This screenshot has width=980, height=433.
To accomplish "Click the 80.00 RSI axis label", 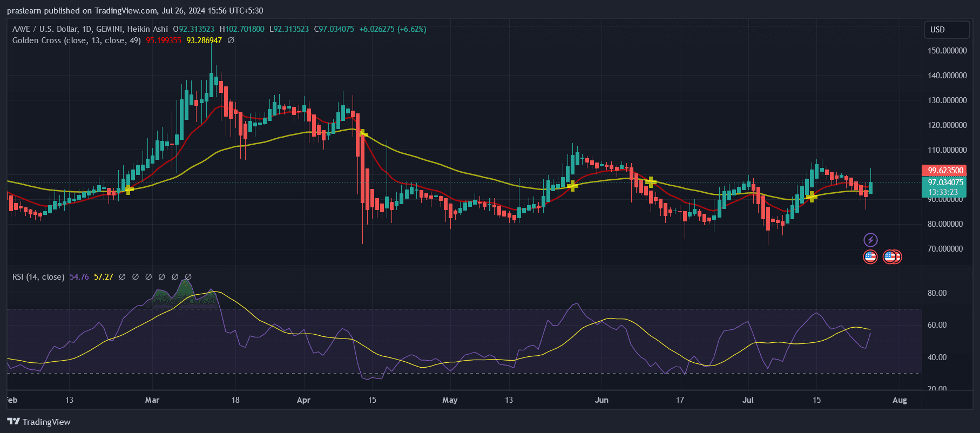I will click(x=937, y=293).
